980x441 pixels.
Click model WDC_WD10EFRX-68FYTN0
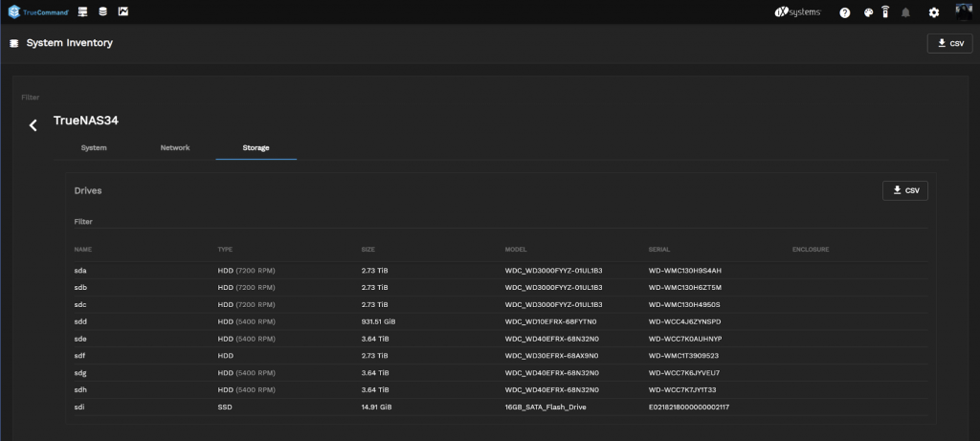pos(550,321)
